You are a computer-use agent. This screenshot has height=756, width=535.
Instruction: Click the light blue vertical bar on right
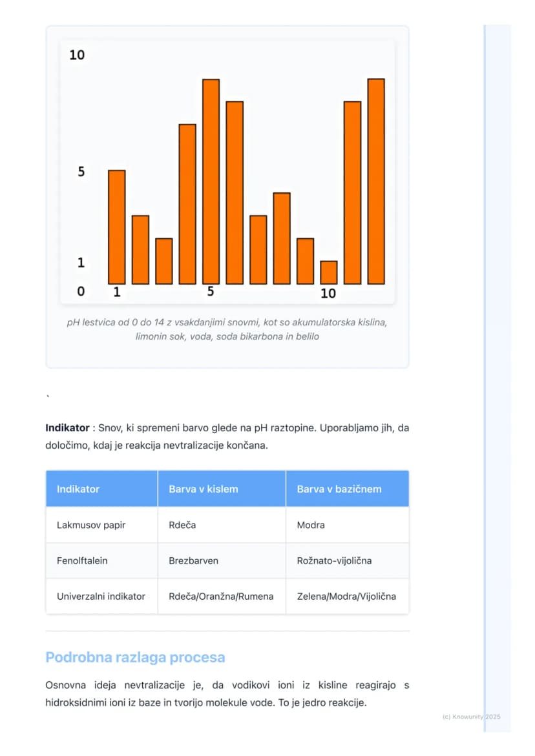497,378
